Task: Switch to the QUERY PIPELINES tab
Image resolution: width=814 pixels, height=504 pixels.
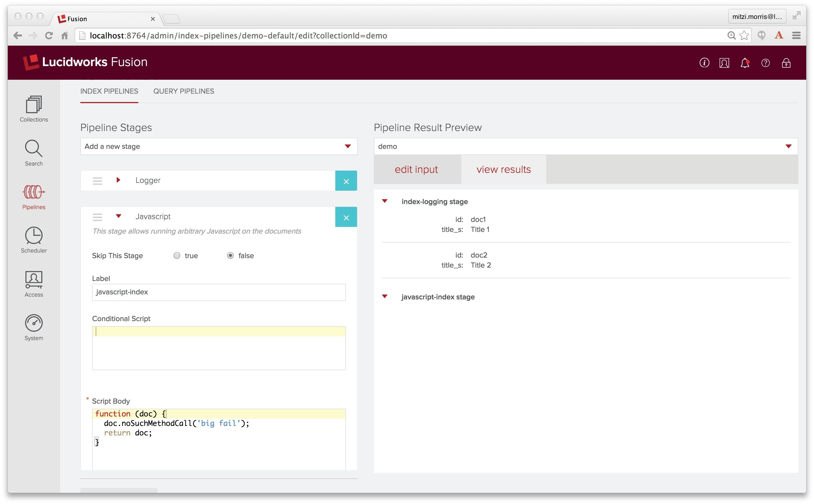Action: point(183,91)
